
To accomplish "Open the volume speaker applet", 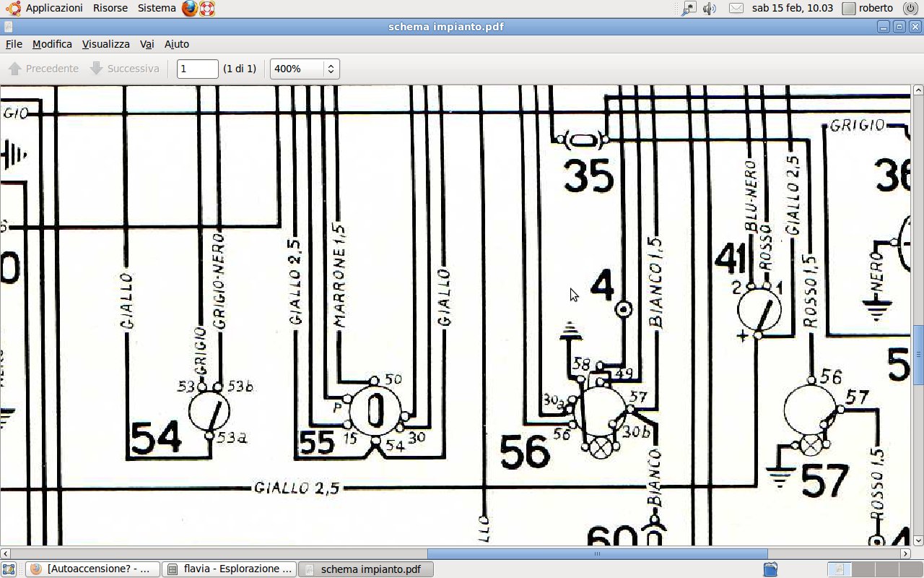I will point(710,9).
